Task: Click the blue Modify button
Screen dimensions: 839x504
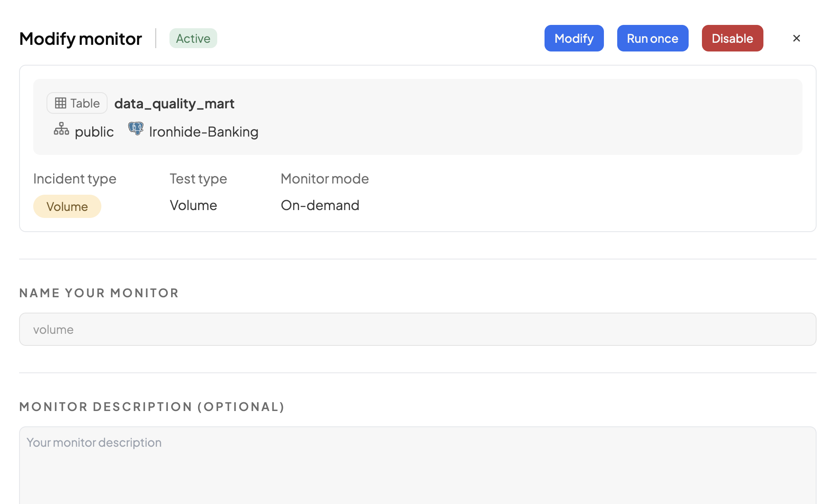Action: tap(574, 38)
